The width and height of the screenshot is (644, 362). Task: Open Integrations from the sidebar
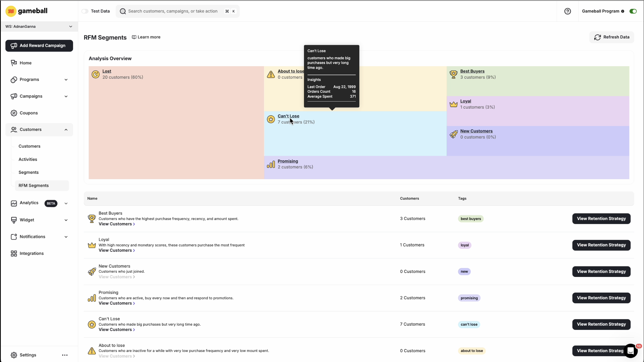tap(32, 253)
